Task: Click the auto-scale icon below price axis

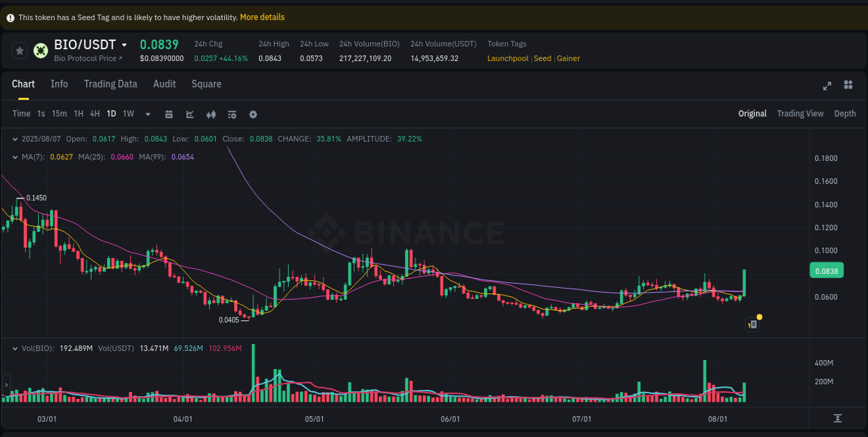Action: click(837, 418)
